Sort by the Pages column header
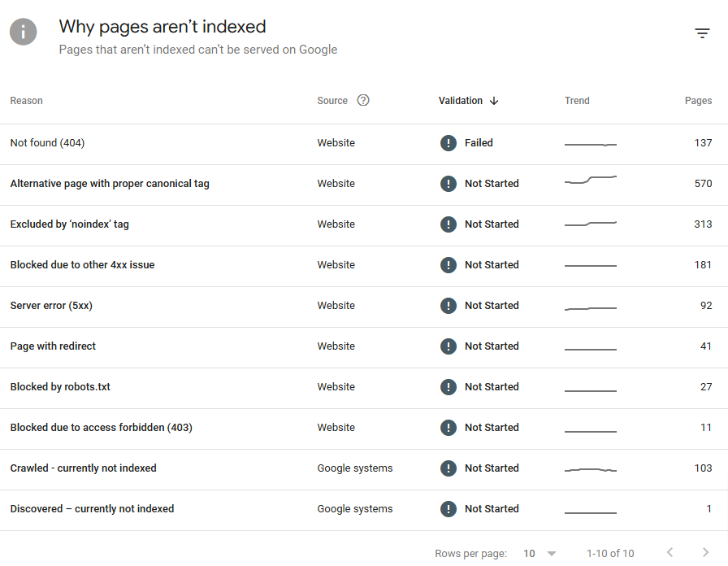728x566 pixels. 698,101
